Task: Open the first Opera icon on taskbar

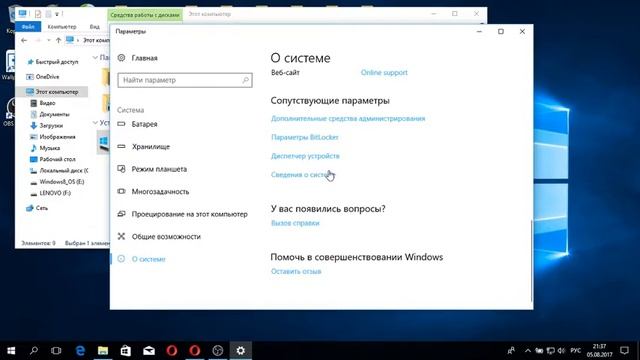Action: click(x=172, y=351)
